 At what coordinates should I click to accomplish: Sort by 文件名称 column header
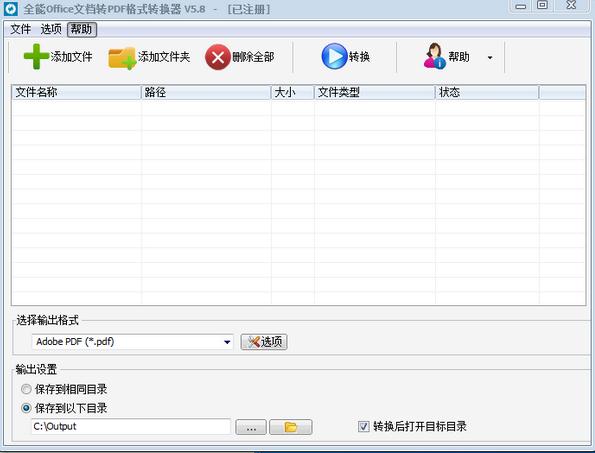76,92
